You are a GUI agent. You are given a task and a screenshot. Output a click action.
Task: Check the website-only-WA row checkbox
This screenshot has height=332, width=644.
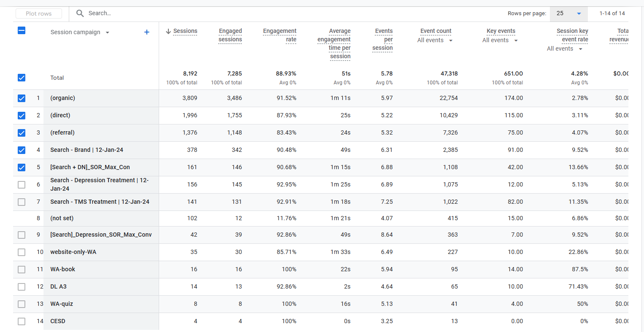(x=22, y=252)
